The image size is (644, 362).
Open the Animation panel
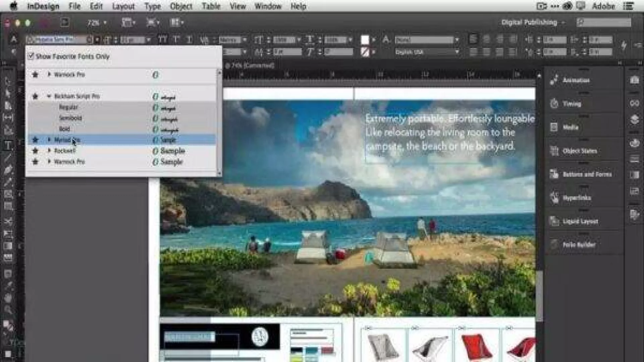[576, 80]
